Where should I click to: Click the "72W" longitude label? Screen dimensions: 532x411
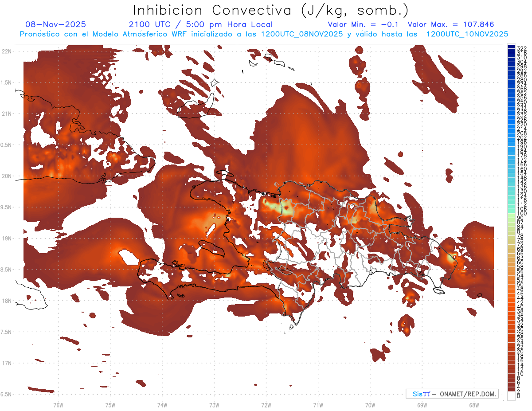click(266, 405)
